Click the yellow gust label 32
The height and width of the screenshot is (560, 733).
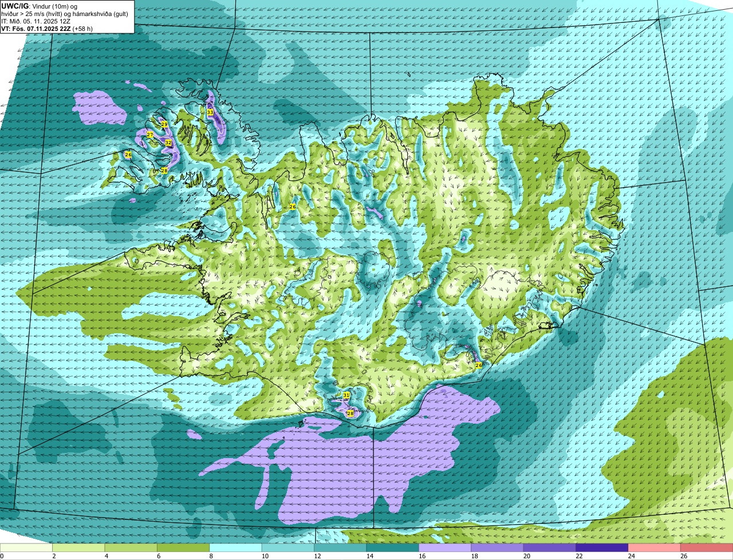(168, 142)
